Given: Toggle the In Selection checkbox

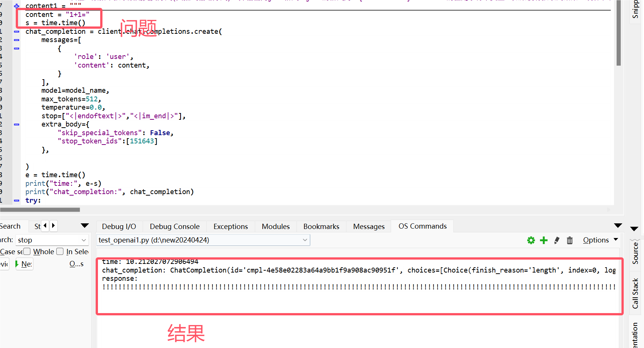Looking at the screenshot, I should coord(60,252).
